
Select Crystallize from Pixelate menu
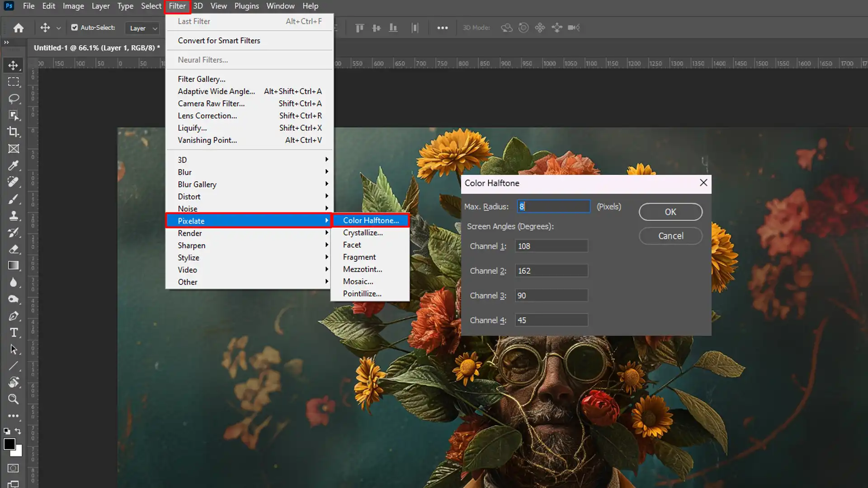point(363,232)
